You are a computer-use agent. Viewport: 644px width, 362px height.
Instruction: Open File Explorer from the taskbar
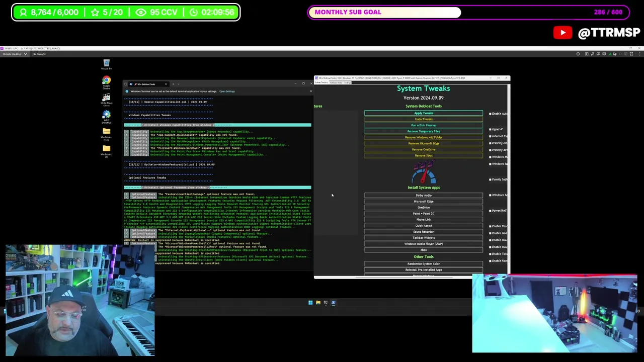pos(318,303)
